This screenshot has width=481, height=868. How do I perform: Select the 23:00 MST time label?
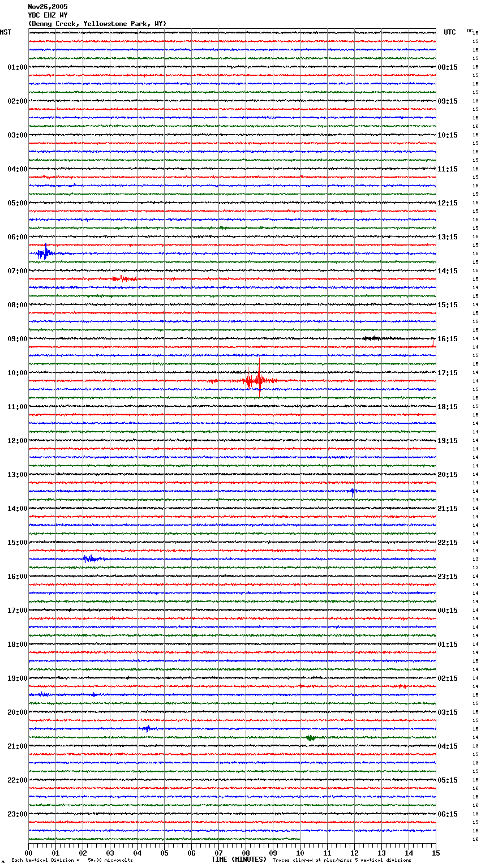(x=17, y=814)
